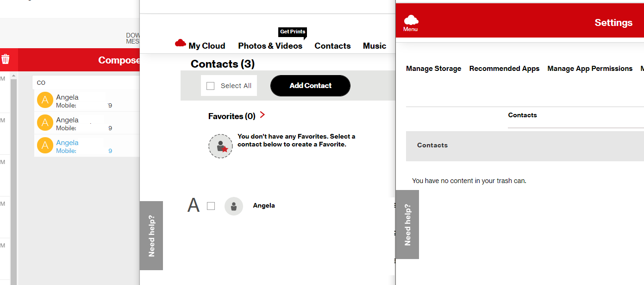The height and width of the screenshot is (285, 644).
Task: Click "You have no content in your trash can."
Action: click(x=469, y=181)
